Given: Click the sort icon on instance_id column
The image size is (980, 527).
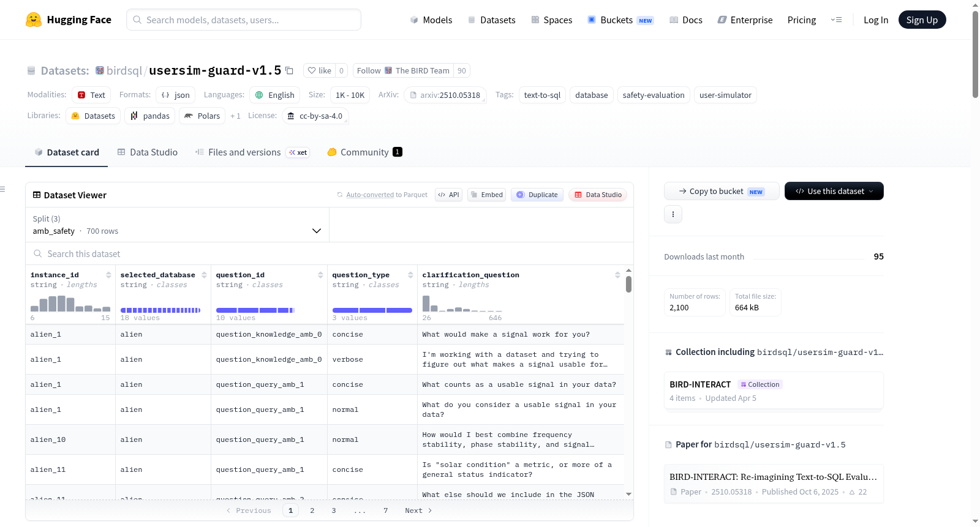Looking at the screenshot, I should pos(108,275).
